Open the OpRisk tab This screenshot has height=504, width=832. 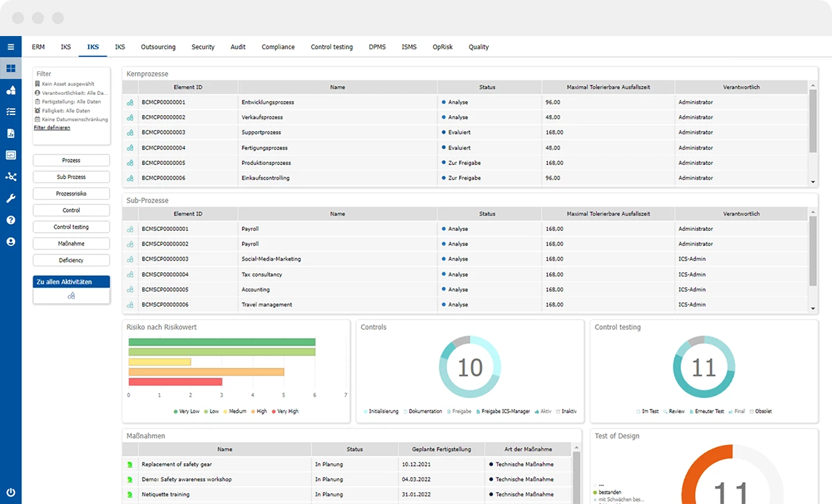442,47
